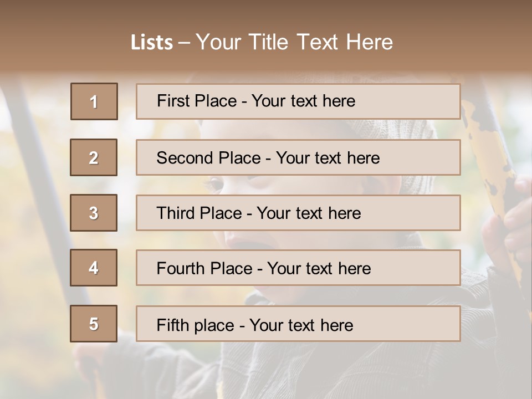532x399 pixels.
Task: Select the 'Fourth Place' text bar
Action: tap(298, 268)
